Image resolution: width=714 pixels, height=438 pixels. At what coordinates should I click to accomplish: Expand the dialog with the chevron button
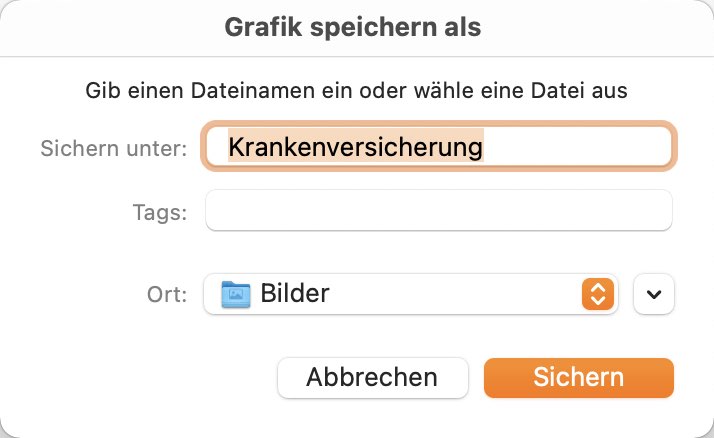653,294
